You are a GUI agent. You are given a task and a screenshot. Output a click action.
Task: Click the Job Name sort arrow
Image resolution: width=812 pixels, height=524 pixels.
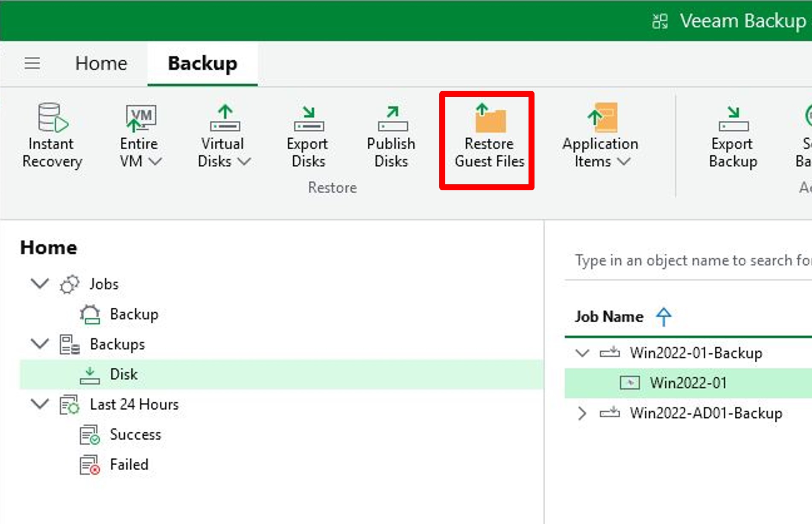(x=664, y=317)
